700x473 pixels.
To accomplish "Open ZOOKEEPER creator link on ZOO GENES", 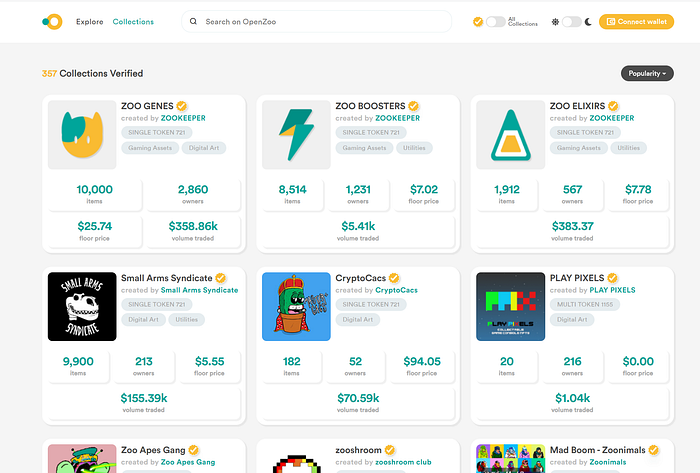I will click(x=183, y=118).
